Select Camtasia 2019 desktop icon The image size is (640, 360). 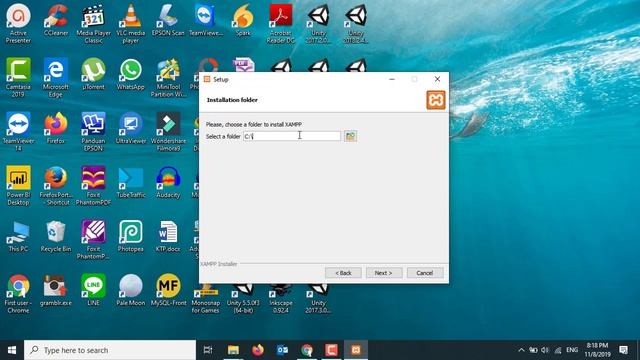[x=18, y=78]
